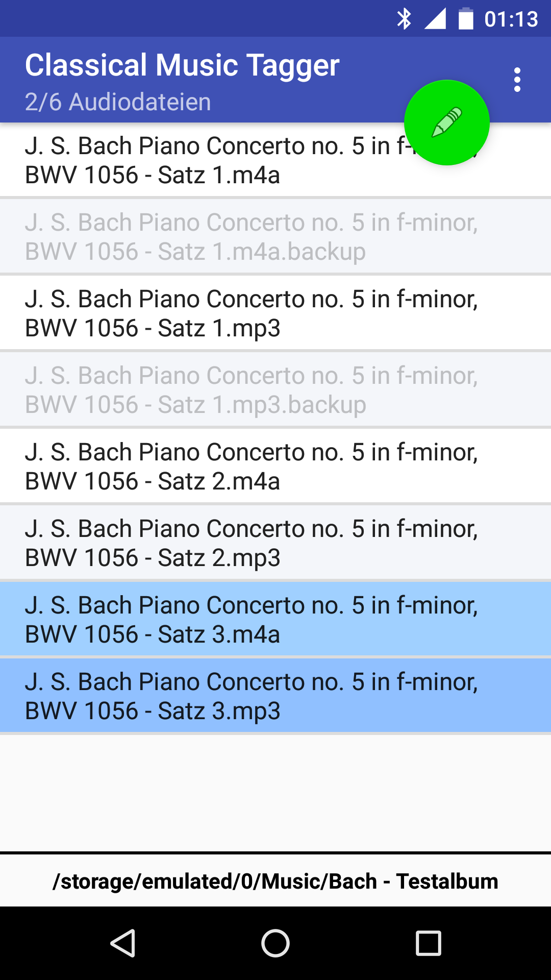Tap the 01:13 clock in status bar
This screenshot has height=980, width=551.
tap(511, 19)
